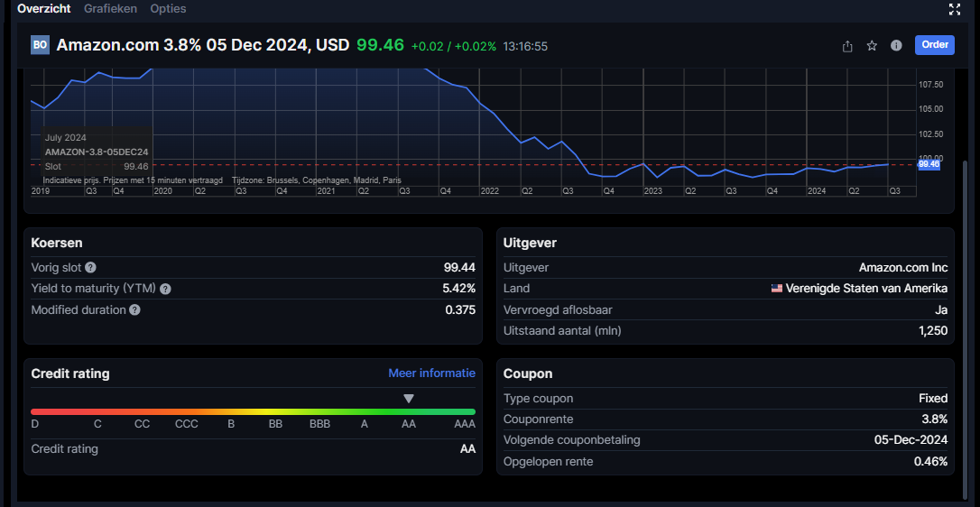Click the price change +0.02 / +0.02%
The image size is (980, 507).
click(x=454, y=46)
